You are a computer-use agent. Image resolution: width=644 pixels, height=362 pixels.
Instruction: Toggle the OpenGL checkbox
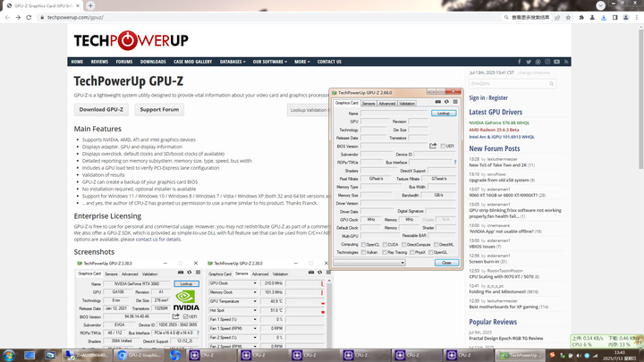(x=430, y=252)
